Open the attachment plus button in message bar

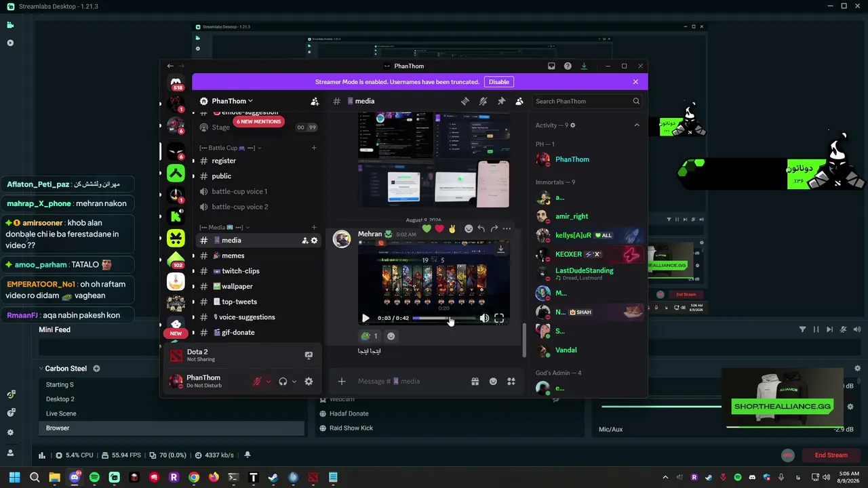pyautogui.click(x=342, y=382)
